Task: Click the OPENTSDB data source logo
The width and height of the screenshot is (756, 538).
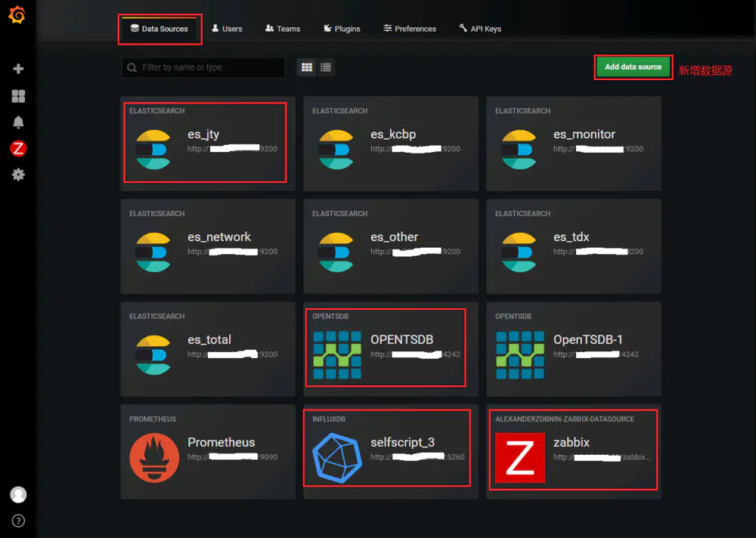Action: coord(337,355)
